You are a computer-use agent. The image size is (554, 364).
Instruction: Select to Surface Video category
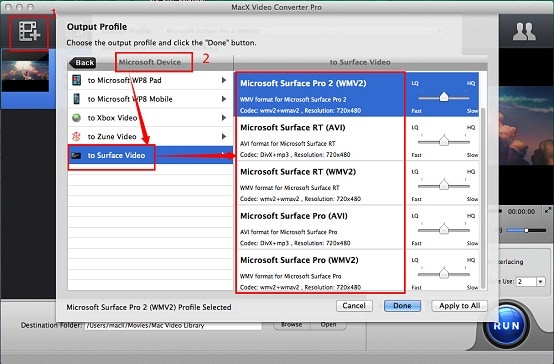[150, 155]
